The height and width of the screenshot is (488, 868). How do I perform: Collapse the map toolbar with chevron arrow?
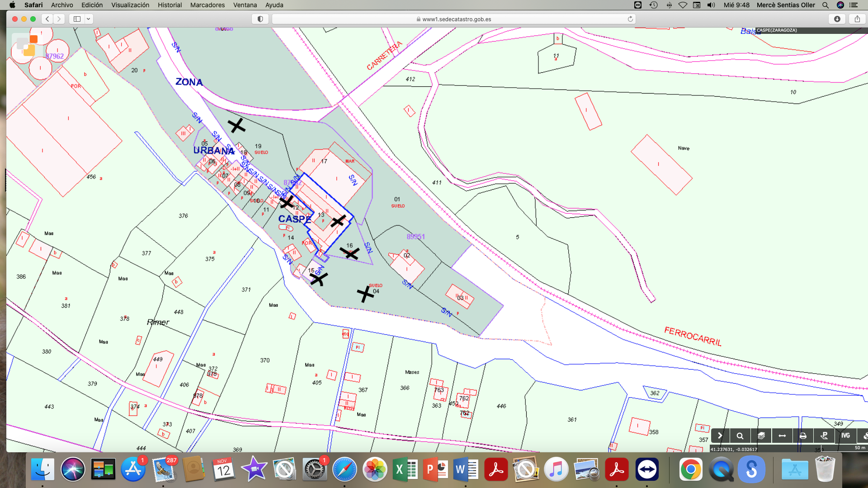coord(720,436)
